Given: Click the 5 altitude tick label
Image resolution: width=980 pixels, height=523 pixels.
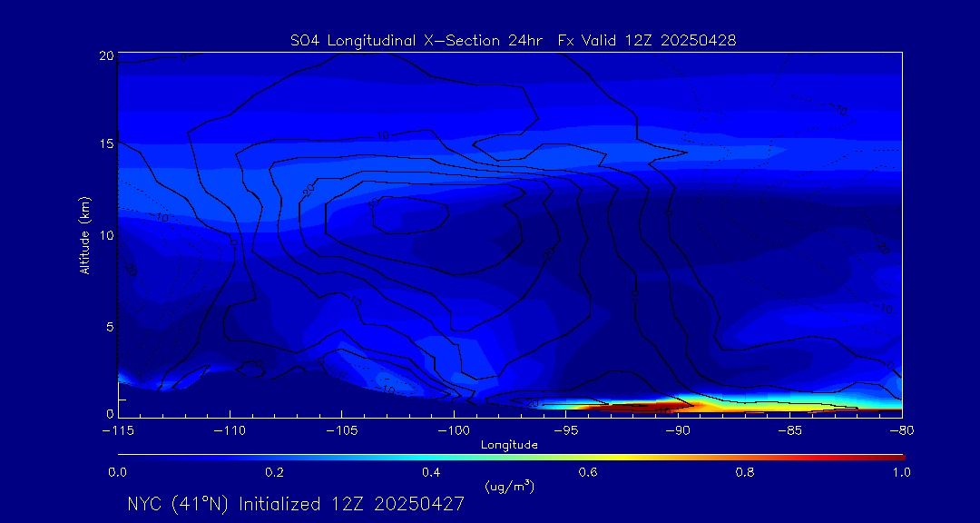Looking at the screenshot, I should coord(109,327).
